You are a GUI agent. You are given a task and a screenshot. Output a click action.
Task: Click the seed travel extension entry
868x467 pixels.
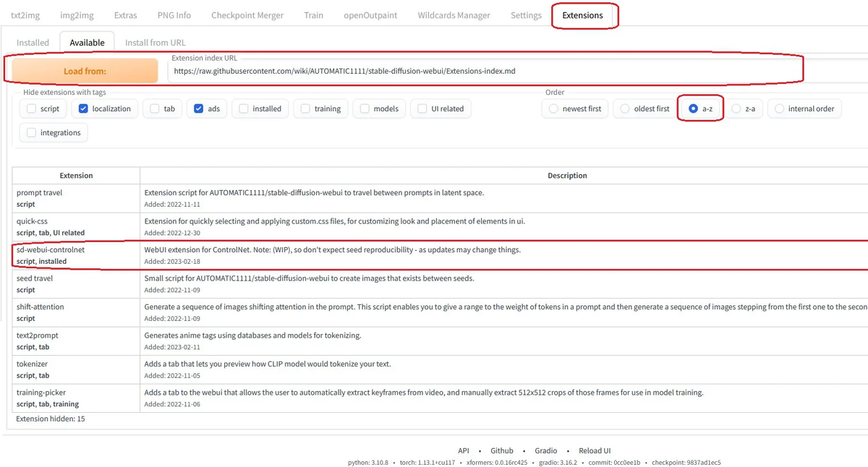35,278
